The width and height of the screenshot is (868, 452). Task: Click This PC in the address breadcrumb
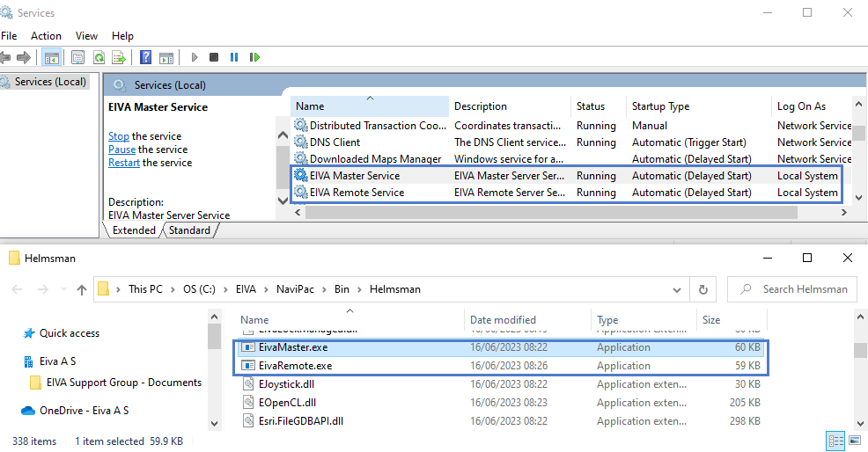tap(145, 289)
